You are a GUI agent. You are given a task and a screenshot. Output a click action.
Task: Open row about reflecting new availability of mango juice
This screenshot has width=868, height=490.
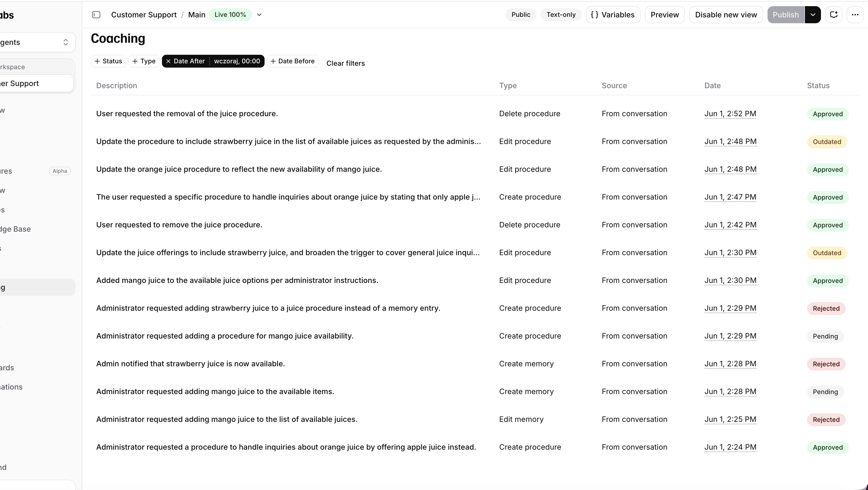[475, 169]
